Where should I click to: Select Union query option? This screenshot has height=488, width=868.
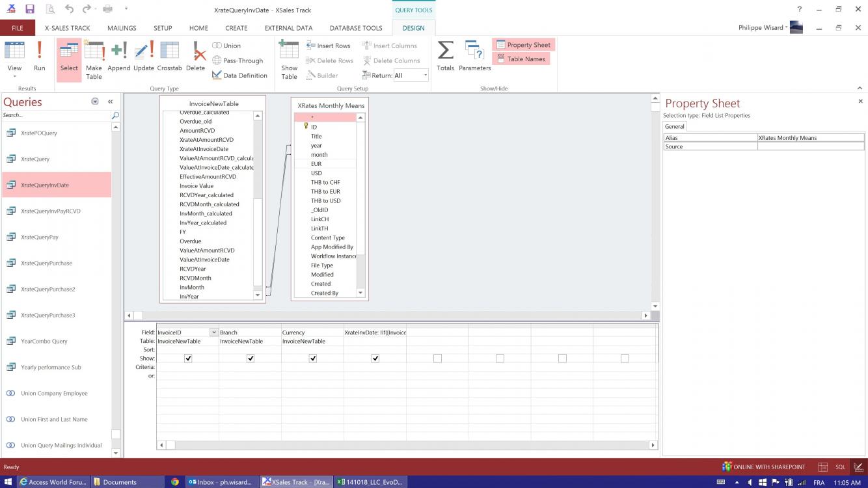tap(226, 46)
